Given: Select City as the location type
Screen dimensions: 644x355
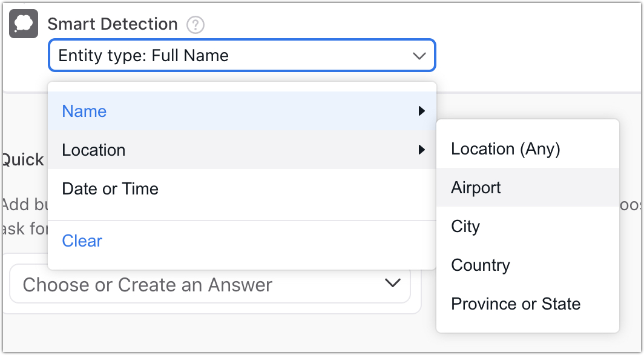Looking at the screenshot, I should click(x=465, y=227).
